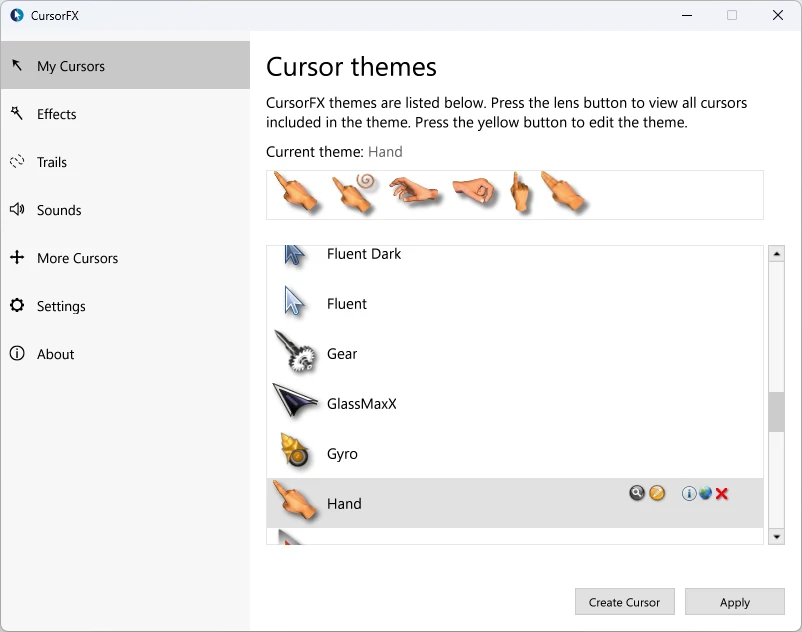Click the yellow edit button on Hand theme
Screen dimensions: 802x632
tap(657, 493)
